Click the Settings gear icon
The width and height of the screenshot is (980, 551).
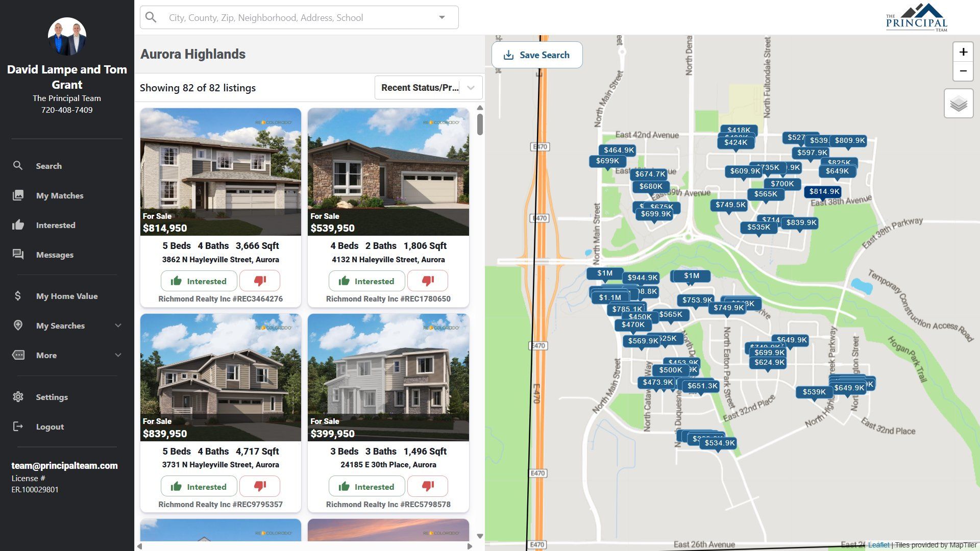click(18, 397)
